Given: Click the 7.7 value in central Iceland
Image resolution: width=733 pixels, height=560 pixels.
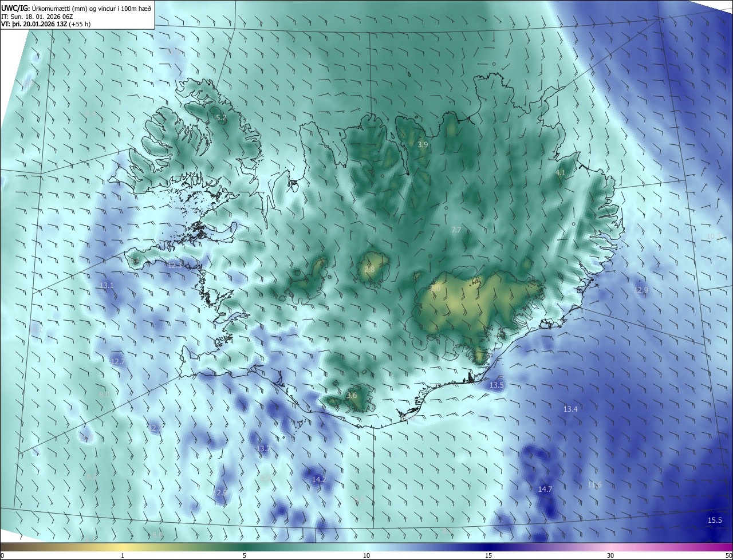Looking at the screenshot, I should (456, 230).
